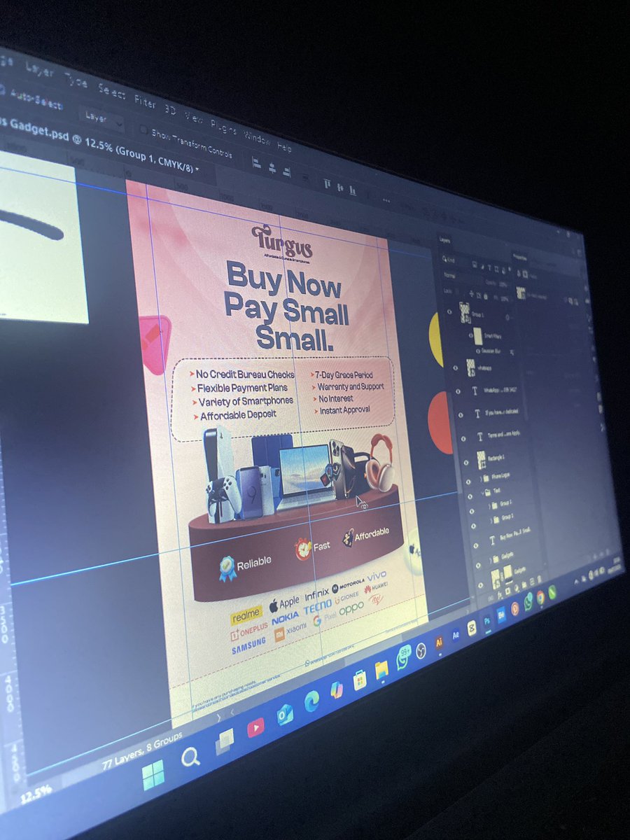Click the align vertical centers icon
Screen dimensions: 630x840
[x=339, y=187]
